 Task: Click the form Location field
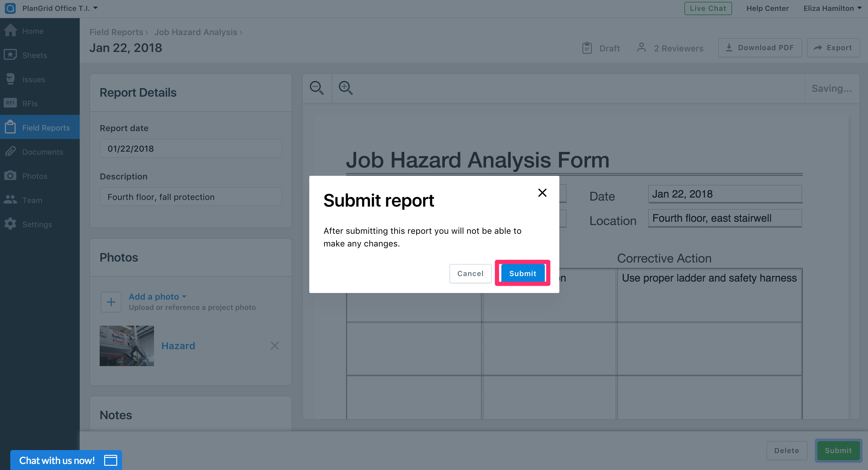[725, 218]
